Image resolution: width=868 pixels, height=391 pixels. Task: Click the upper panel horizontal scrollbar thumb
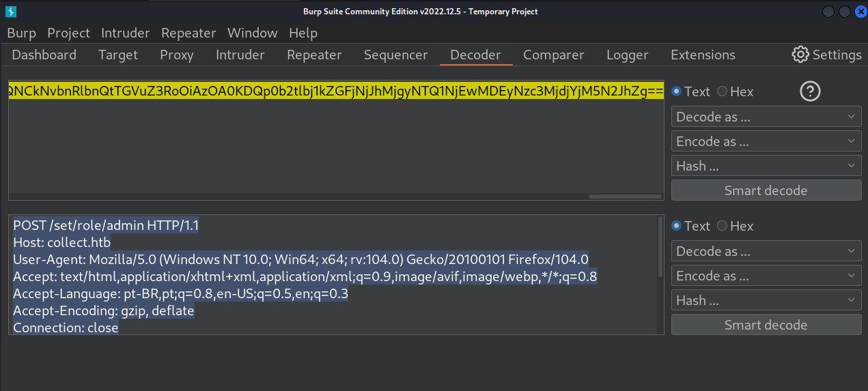click(625, 197)
